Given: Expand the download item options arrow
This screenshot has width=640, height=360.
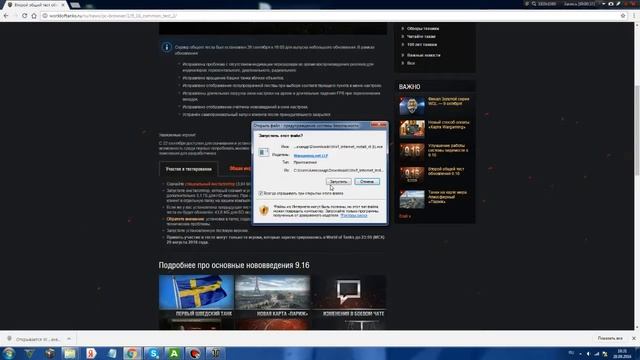Looking at the screenshot, I should pos(69,339).
